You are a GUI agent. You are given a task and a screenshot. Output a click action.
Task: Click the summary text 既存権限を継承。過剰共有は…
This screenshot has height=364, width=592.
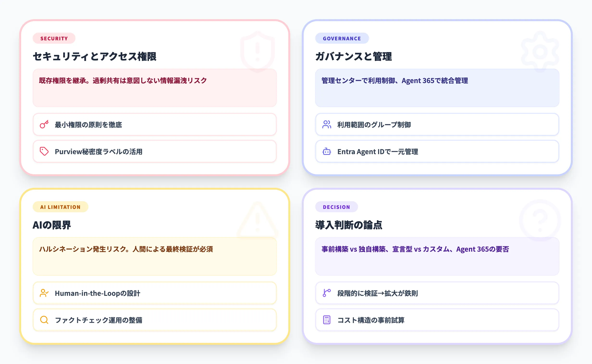tap(123, 80)
